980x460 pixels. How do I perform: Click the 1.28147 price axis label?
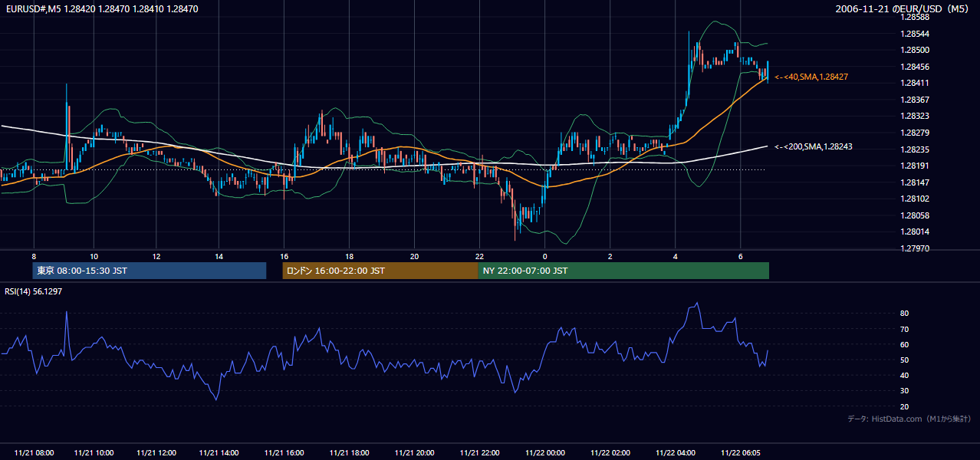pyautogui.click(x=915, y=182)
